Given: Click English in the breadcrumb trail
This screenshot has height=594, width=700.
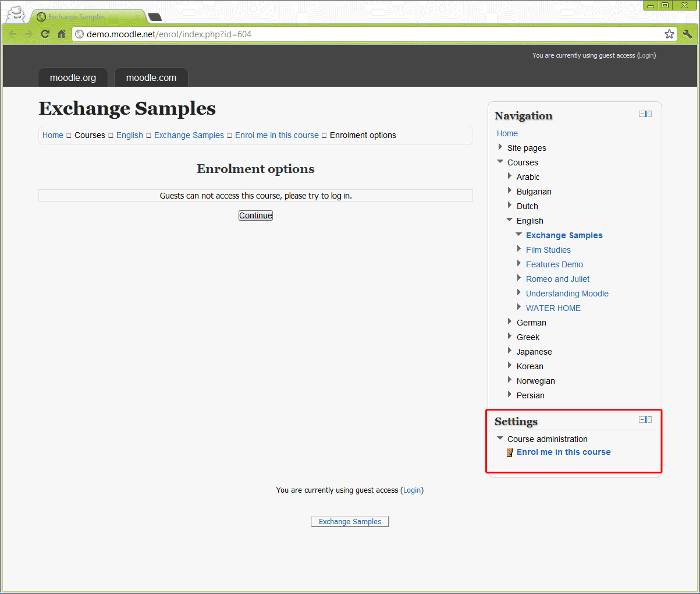Looking at the screenshot, I should (130, 135).
